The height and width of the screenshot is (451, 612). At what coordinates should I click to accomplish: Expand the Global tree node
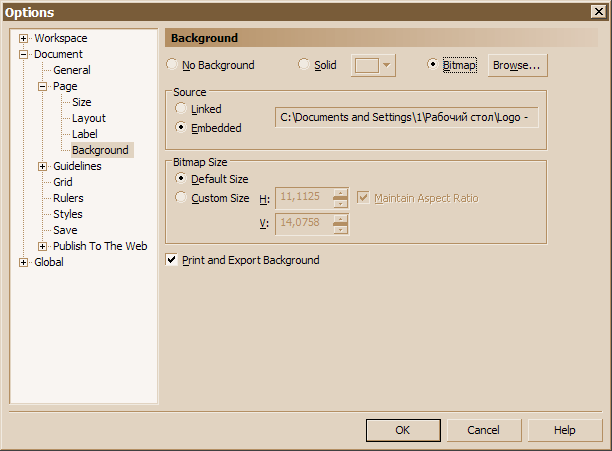pyautogui.click(x=23, y=262)
